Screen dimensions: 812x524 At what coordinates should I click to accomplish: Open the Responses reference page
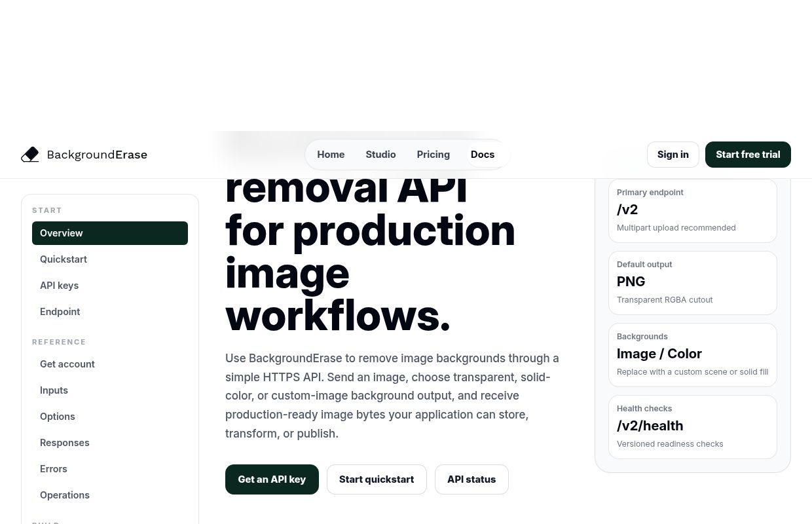tap(110, 443)
